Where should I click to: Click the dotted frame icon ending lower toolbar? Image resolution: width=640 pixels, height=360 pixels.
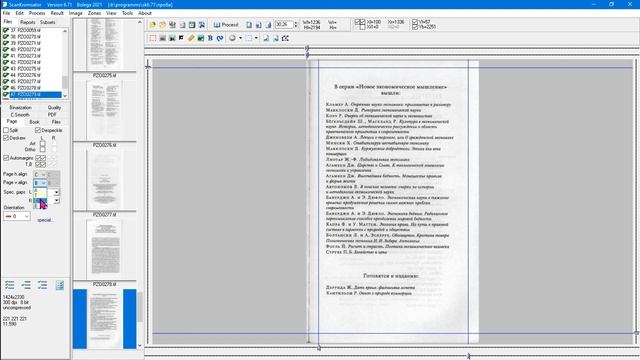(285, 38)
